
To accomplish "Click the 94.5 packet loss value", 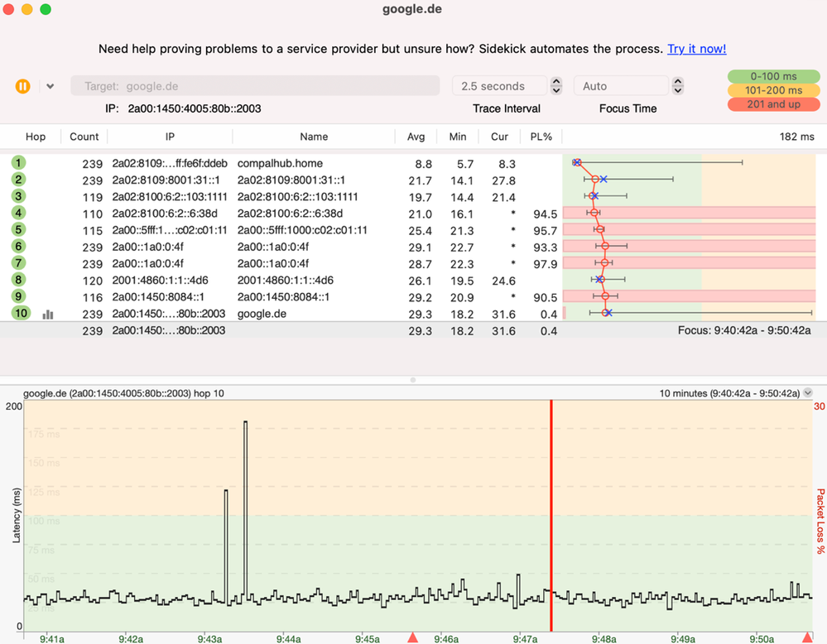I will (x=545, y=214).
